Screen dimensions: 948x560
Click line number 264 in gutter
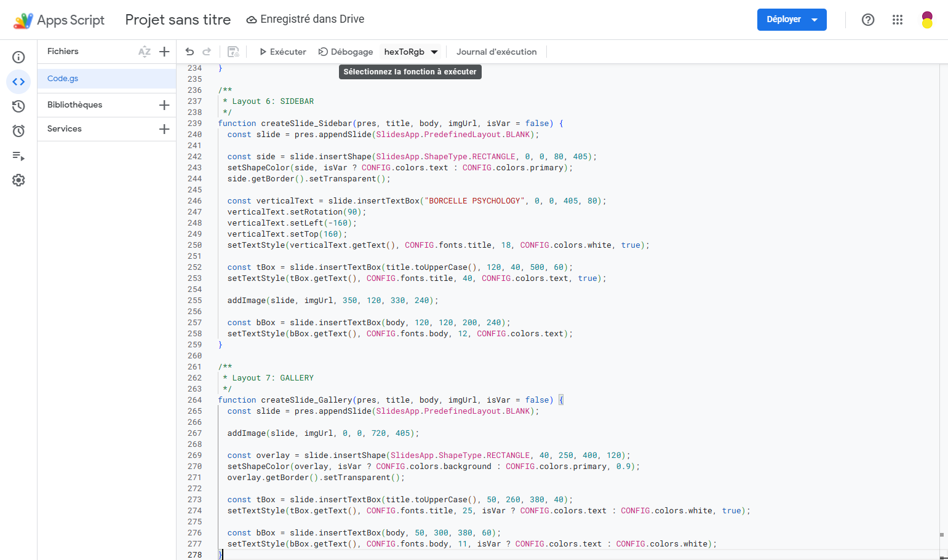tap(194, 400)
